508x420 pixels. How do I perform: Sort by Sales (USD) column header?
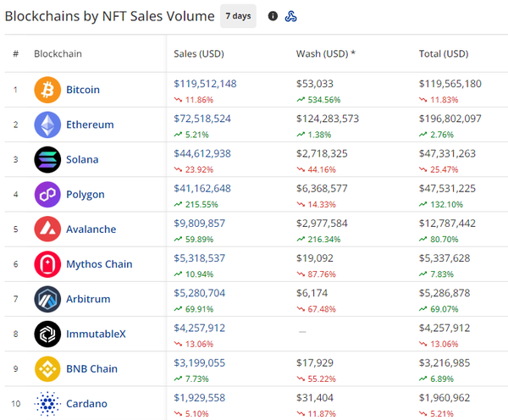pyautogui.click(x=198, y=54)
